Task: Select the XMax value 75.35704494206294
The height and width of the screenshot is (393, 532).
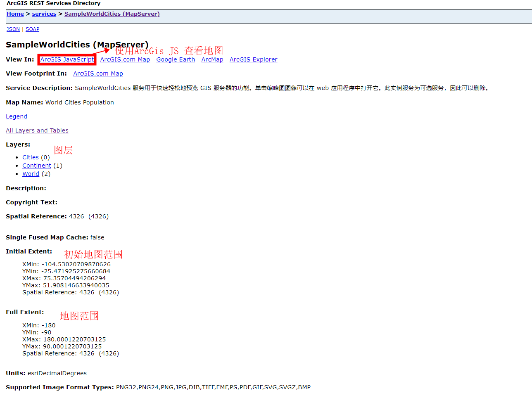Action: [x=75, y=278]
